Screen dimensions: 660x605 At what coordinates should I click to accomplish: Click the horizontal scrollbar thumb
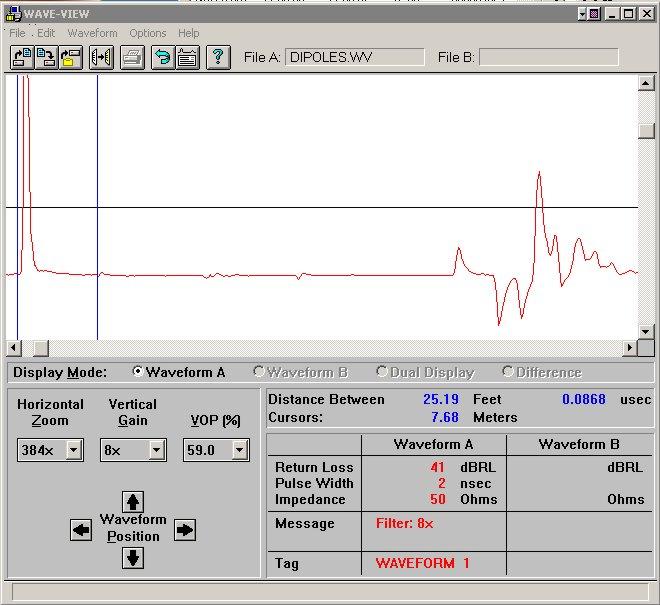point(41,348)
